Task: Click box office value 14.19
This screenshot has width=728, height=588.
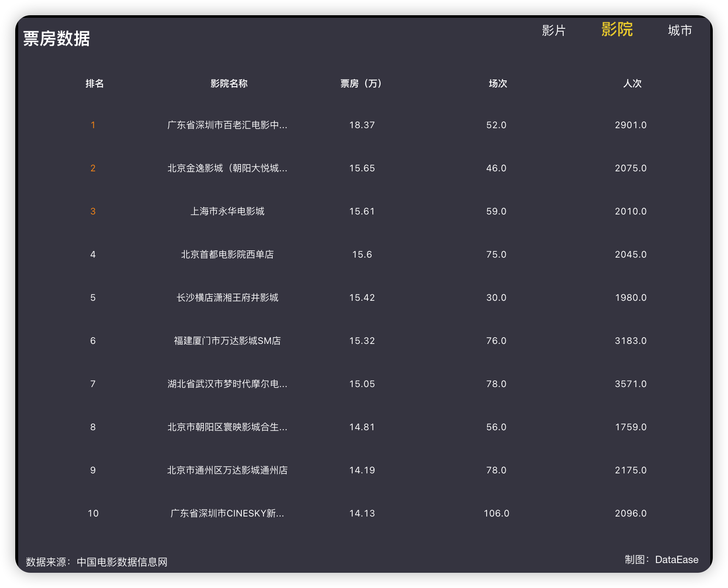Action: point(362,470)
